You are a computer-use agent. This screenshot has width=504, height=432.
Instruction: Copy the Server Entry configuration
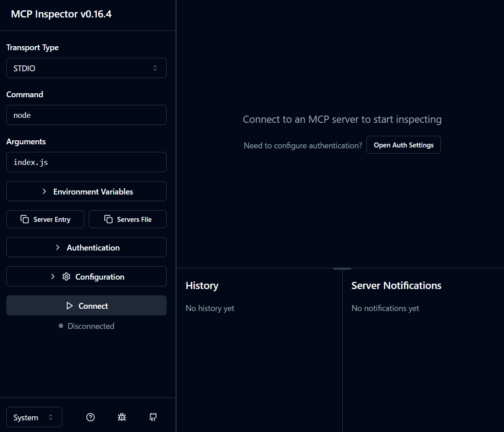click(45, 219)
